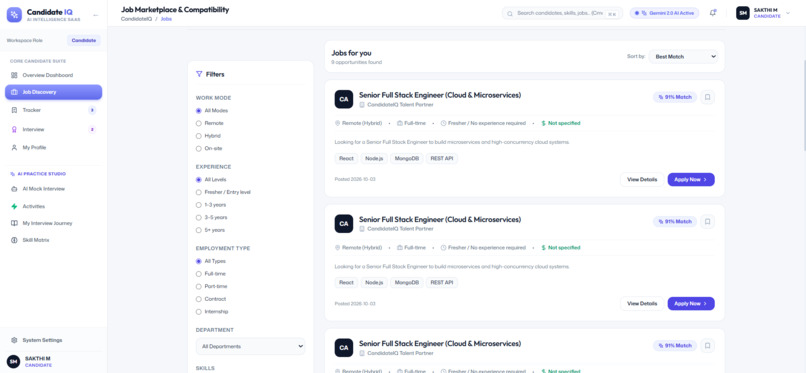Click the search candidates, skills, jobs field
The height and width of the screenshot is (373, 806).
click(x=562, y=13)
